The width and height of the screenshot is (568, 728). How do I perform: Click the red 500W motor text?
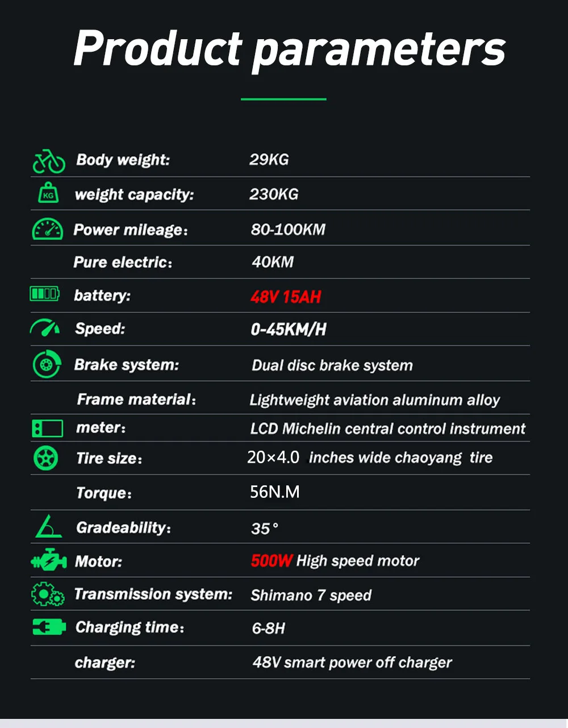point(272,561)
